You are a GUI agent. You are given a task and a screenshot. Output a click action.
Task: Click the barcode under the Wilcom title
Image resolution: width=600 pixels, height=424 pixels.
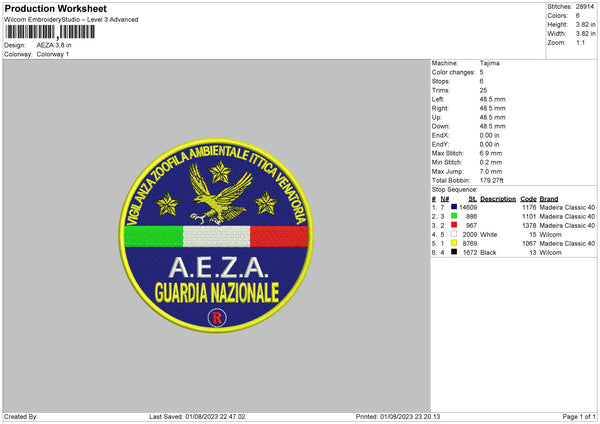click(50, 32)
